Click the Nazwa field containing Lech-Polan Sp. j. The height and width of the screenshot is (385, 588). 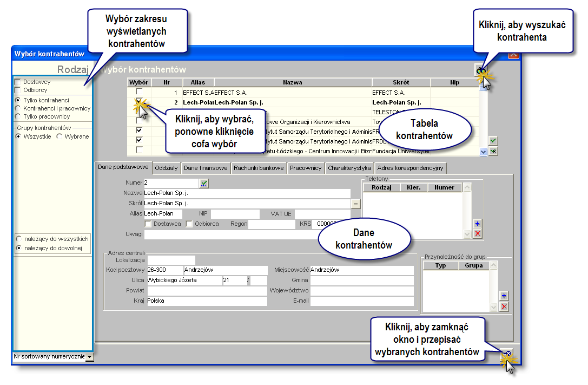247,193
